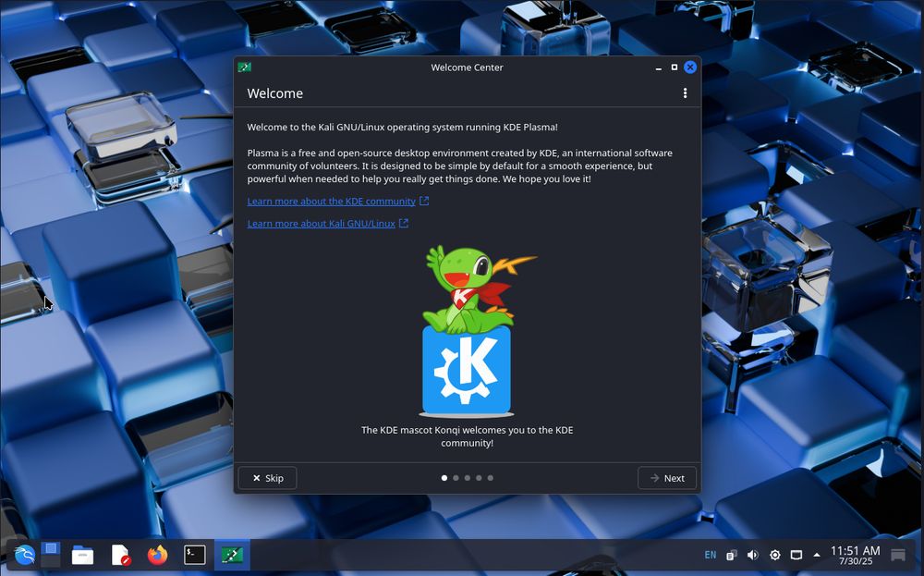The image size is (924, 576).
Task: Launch Firefox from the taskbar
Action: pos(157,555)
